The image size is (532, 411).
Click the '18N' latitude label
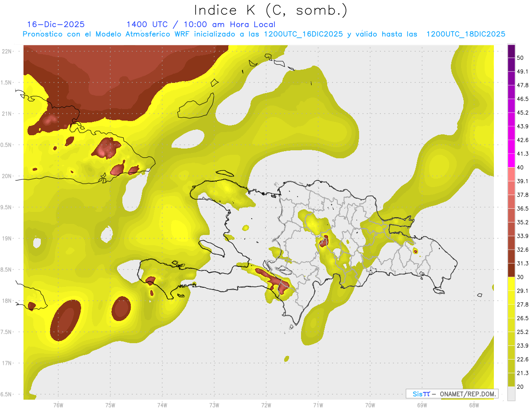click(x=7, y=301)
